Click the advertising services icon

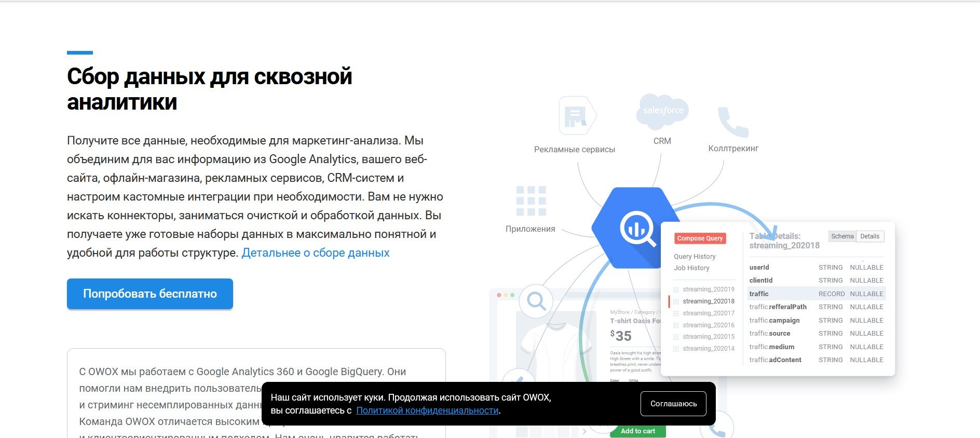(x=576, y=116)
